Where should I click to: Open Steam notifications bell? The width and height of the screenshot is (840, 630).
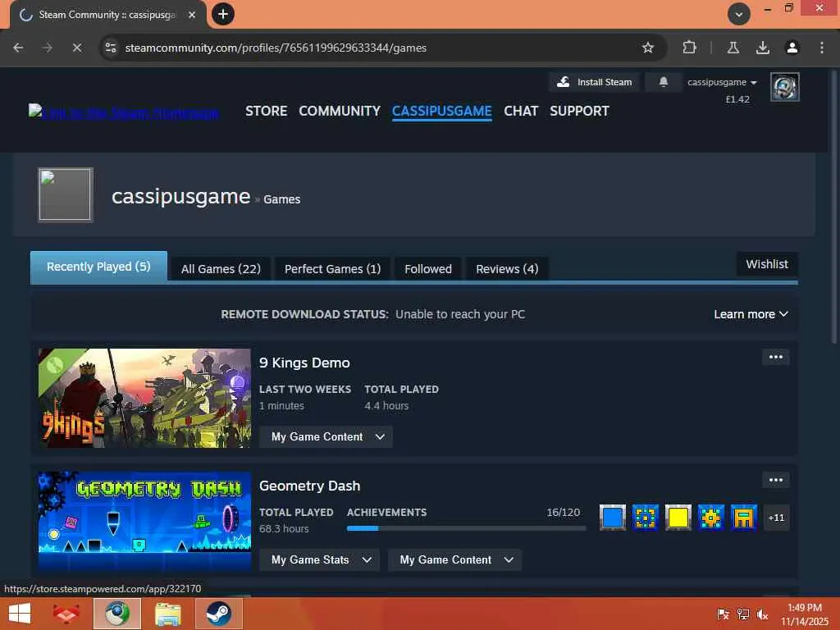pyautogui.click(x=663, y=82)
